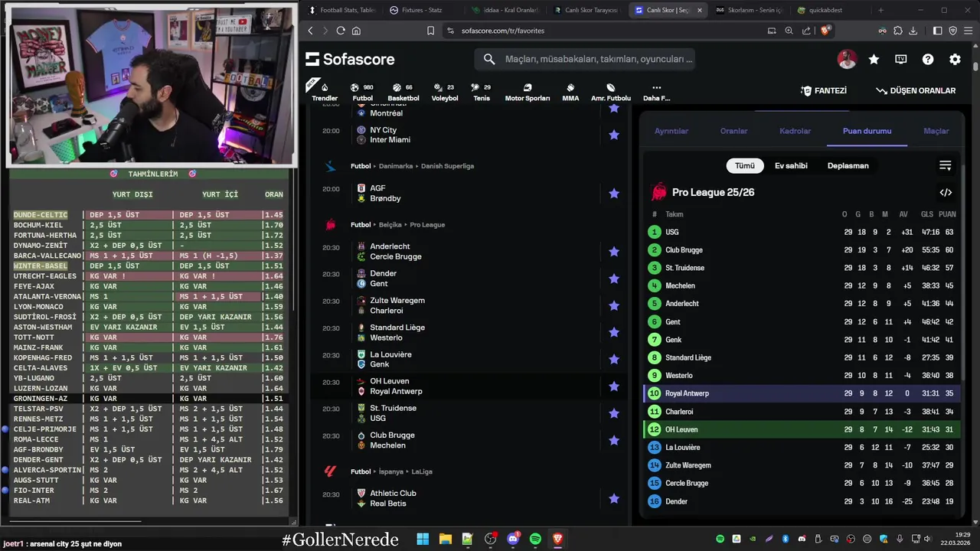Select the Deplasman standings filter

click(848, 165)
